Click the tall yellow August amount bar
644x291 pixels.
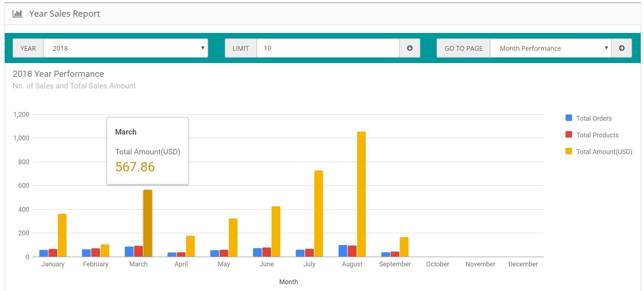361,194
